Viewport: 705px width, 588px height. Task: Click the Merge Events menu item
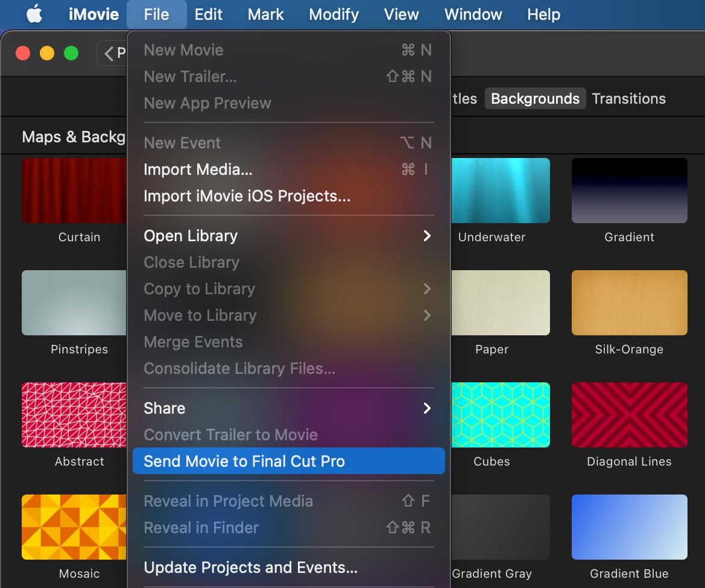pos(289,342)
